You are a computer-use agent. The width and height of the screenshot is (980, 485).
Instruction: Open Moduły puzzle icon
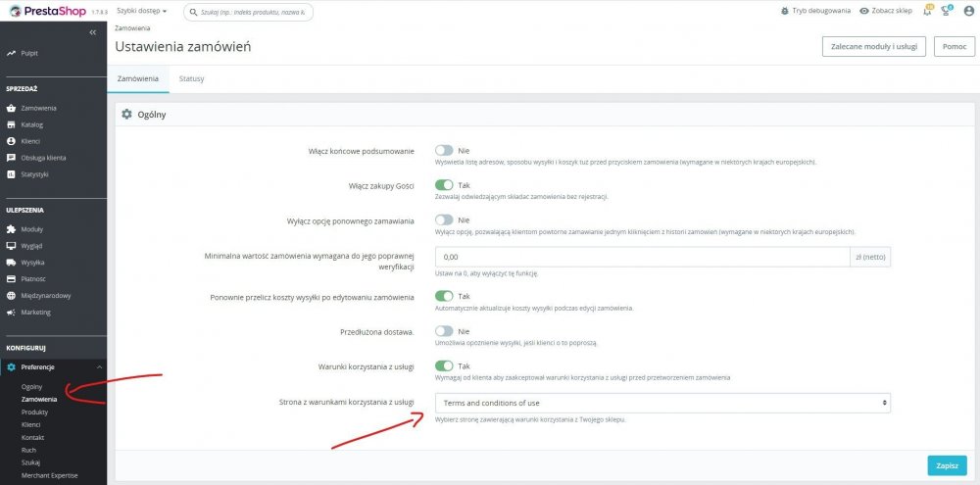(x=11, y=229)
